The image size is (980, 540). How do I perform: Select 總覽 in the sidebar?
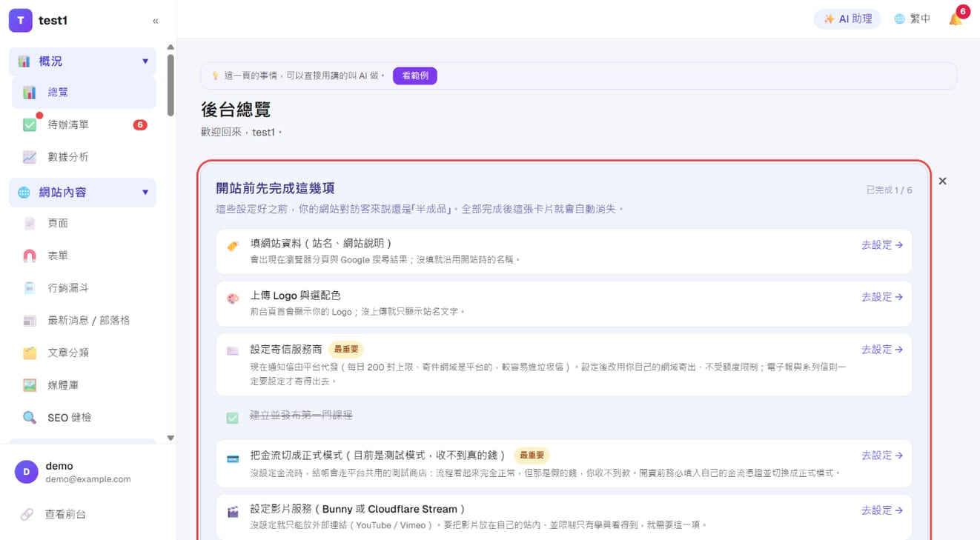[x=84, y=93]
